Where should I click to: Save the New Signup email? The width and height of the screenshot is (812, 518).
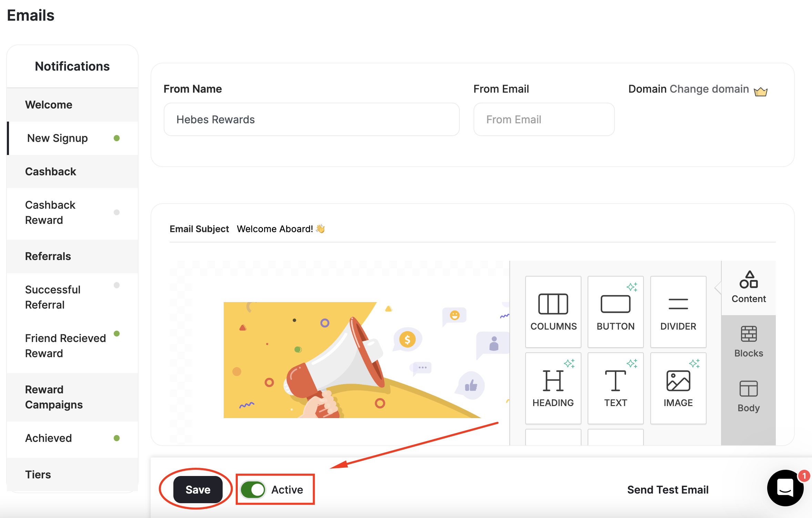(198, 489)
